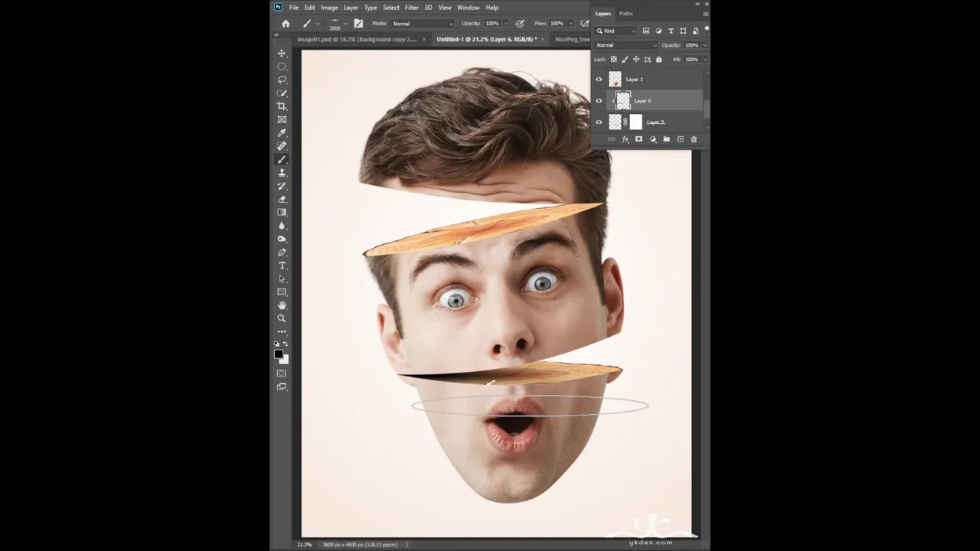
Task: Open the Filter menu
Action: coord(411,8)
